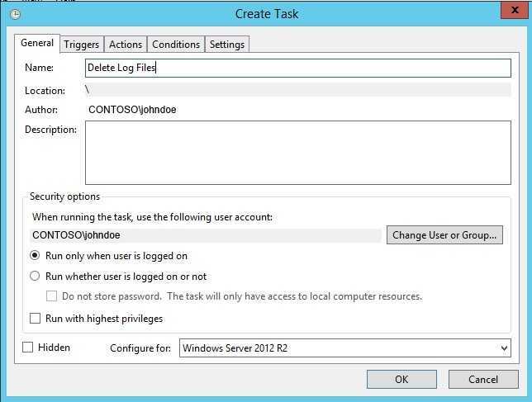
Task: Click the Task Scheduler clock icon in title bar
Action: pos(15,14)
